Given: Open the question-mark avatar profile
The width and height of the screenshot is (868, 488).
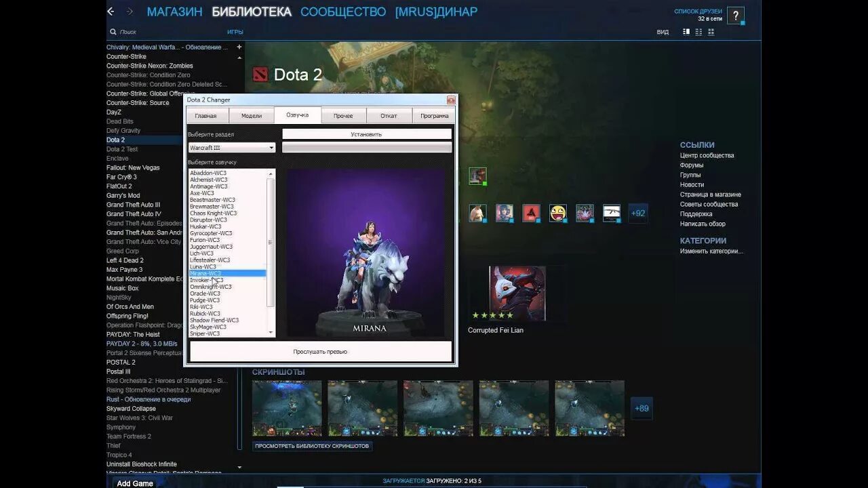Looking at the screenshot, I should pos(735,16).
